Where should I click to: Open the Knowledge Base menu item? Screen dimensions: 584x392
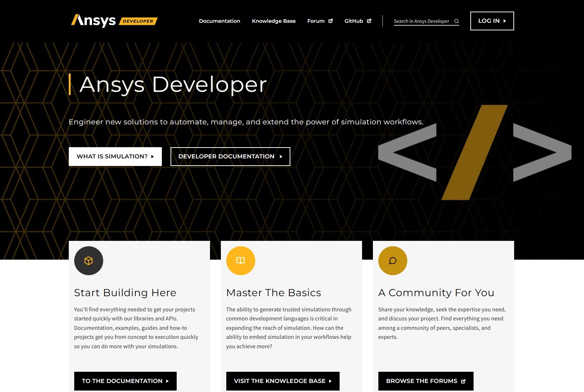[x=274, y=21]
